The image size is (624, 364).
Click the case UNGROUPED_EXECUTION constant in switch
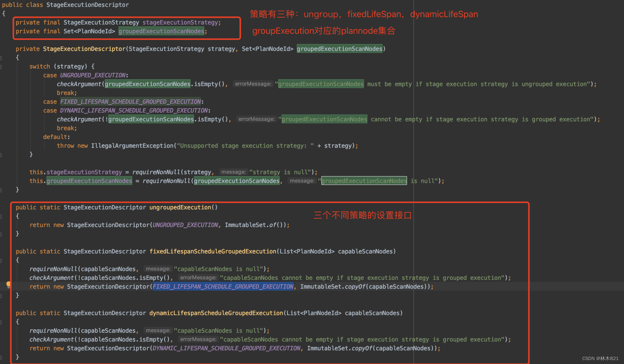(x=93, y=75)
